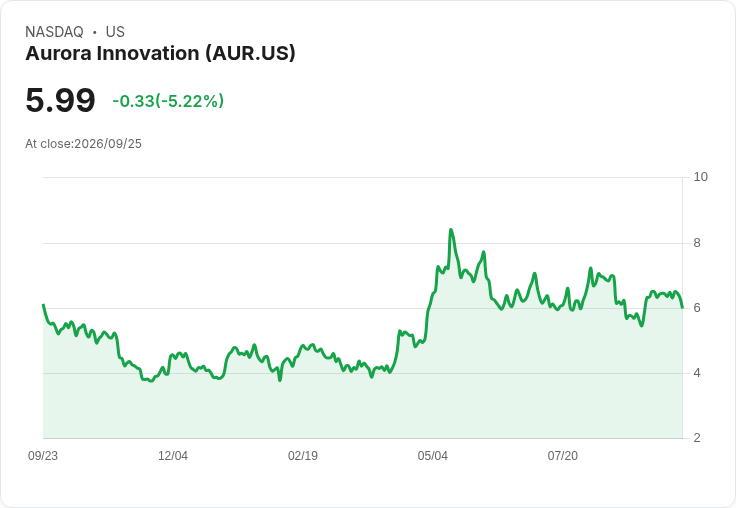736x508 pixels.
Task: Click the price line's starting point at left
Action: tap(43, 305)
